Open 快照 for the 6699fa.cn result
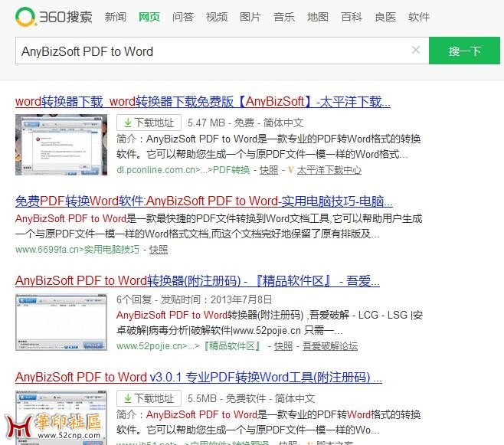 coord(159,250)
